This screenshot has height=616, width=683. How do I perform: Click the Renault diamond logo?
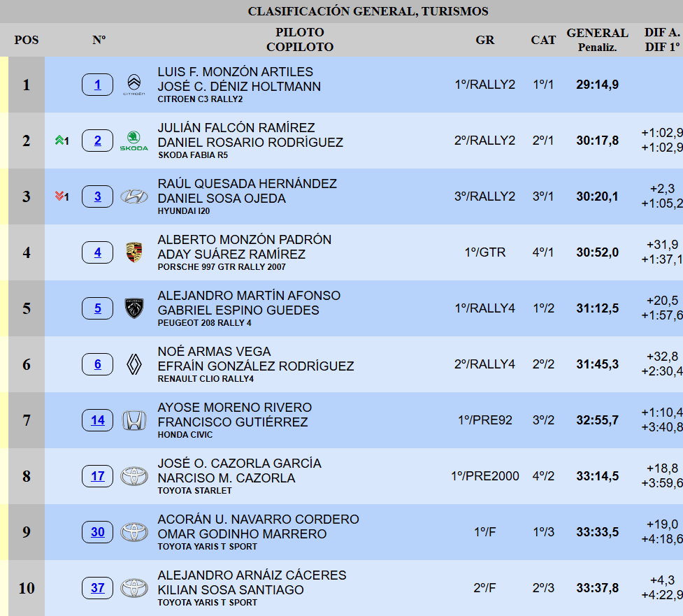134,364
